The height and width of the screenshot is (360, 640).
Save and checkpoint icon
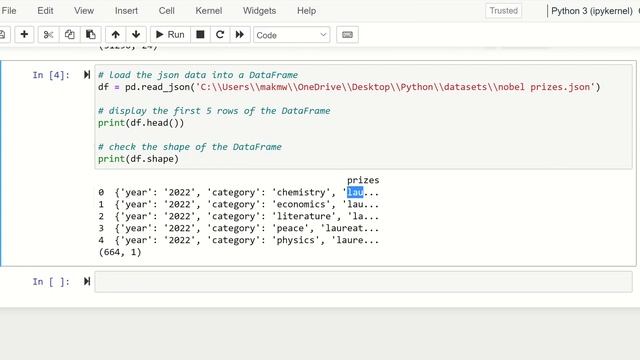pyautogui.click(x=2, y=35)
